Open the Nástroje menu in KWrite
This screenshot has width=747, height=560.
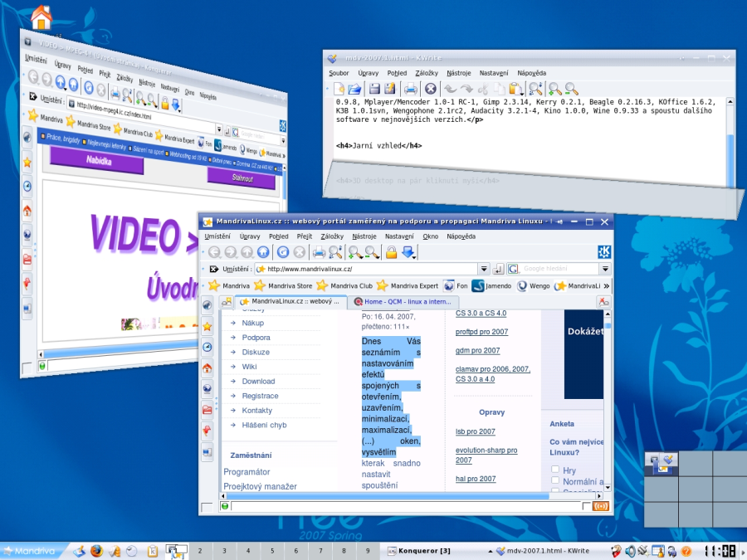[459, 73]
